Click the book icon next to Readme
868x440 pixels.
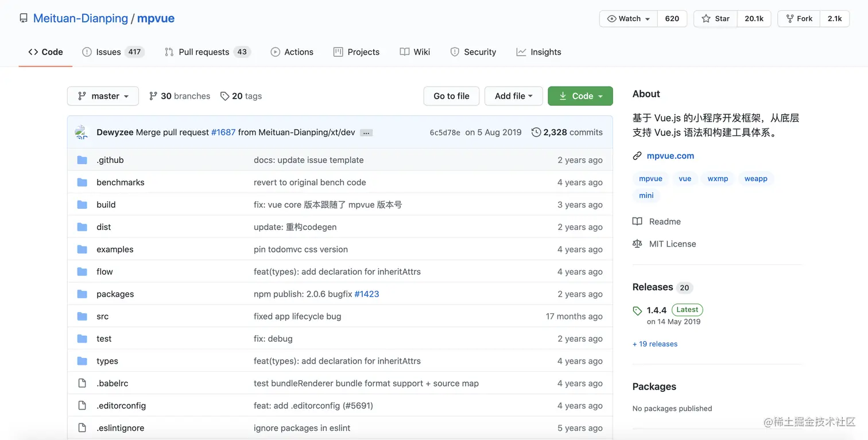[637, 221]
